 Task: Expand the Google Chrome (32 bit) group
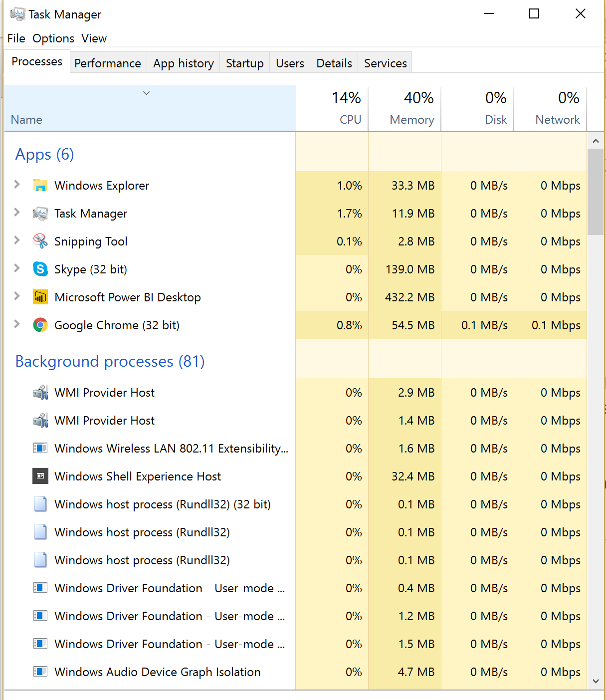pyautogui.click(x=17, y=324)
